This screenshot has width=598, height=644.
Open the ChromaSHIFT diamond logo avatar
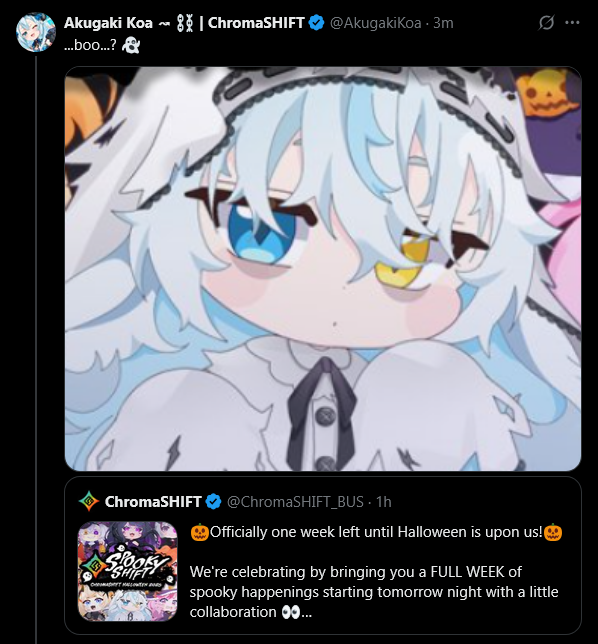89,501
